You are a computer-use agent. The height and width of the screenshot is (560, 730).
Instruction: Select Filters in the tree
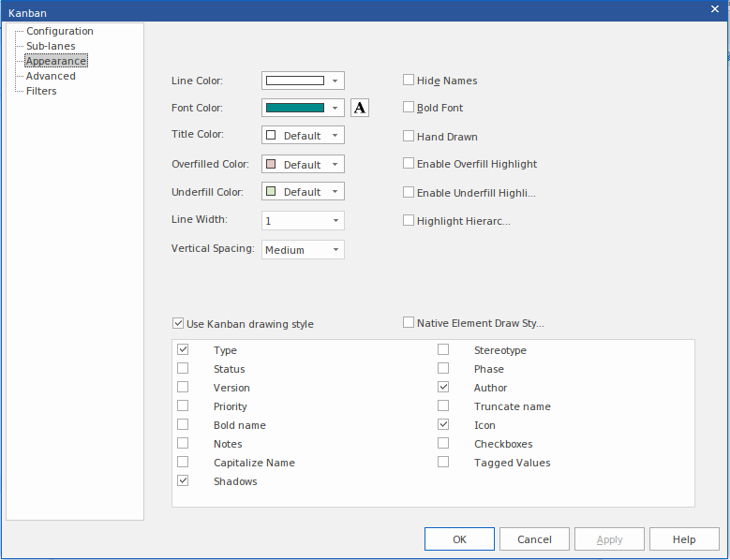[x=41, y=91]
